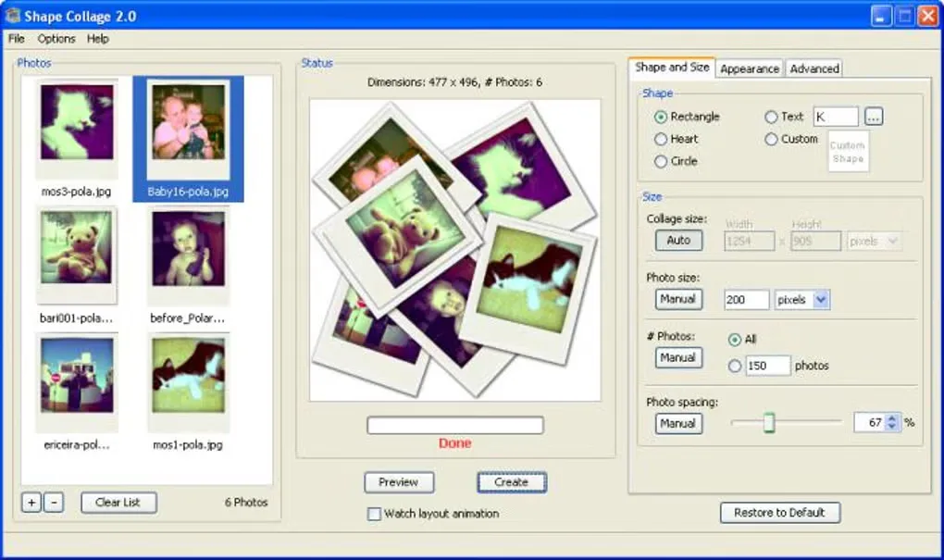The height and width of the screenshot is (560, 944).
Task: Select the 150 photos radio button
Action: tap(735, 366)
